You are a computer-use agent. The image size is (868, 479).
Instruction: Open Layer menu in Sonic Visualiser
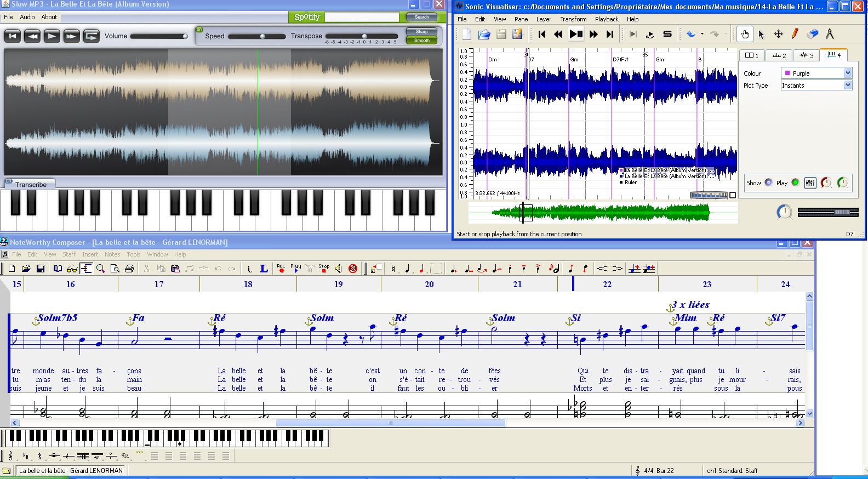[544, 19]
